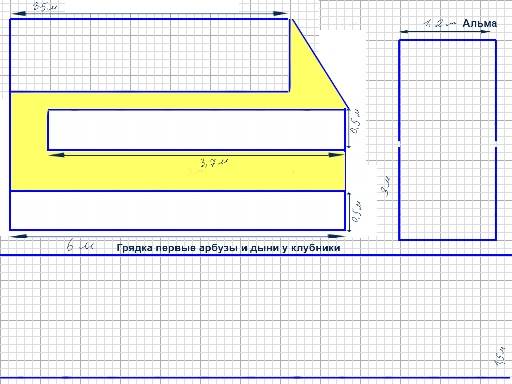The width and height of the screenshot is (512, 384).
Task: Select the caption 'Грядка первые арбузы и дыни у клубники'
Action: (229, 248)
